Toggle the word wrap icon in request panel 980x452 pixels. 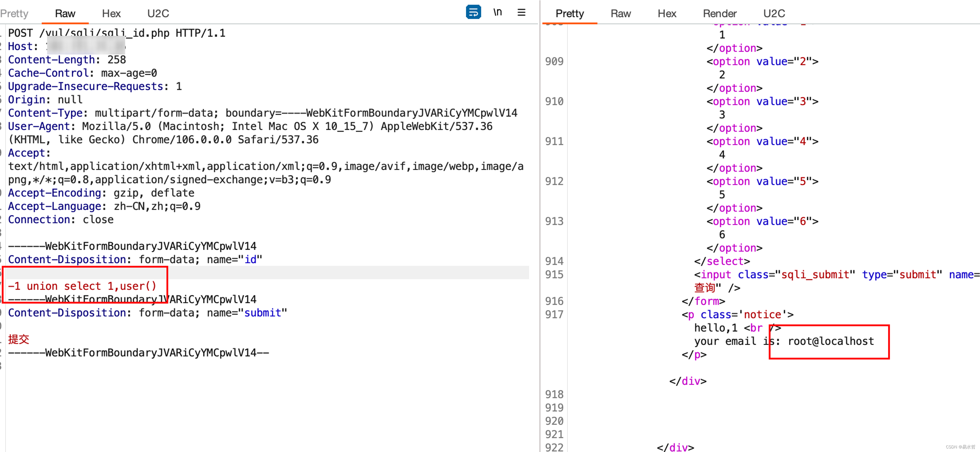click(473, 12)
